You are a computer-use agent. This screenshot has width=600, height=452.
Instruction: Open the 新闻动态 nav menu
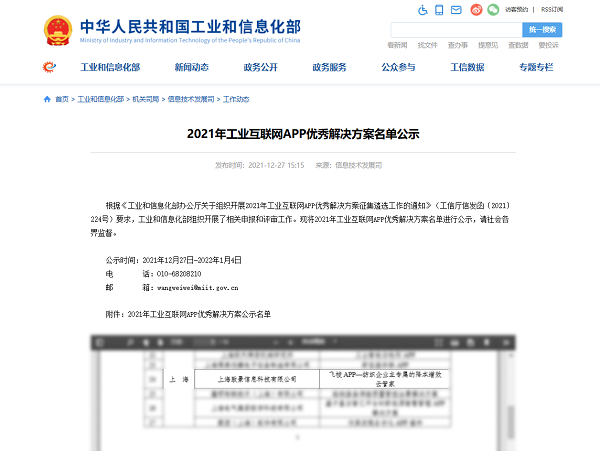tap(192, 67)
